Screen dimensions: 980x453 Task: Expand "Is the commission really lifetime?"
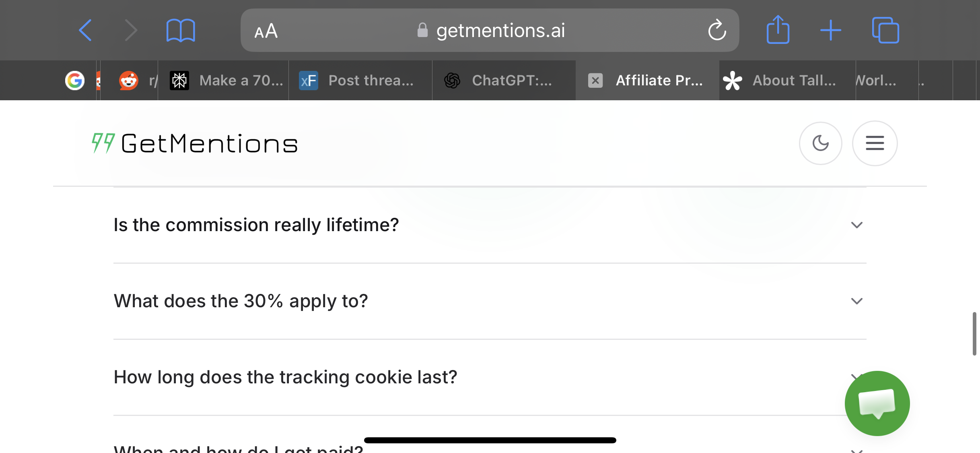pos(490,225)
